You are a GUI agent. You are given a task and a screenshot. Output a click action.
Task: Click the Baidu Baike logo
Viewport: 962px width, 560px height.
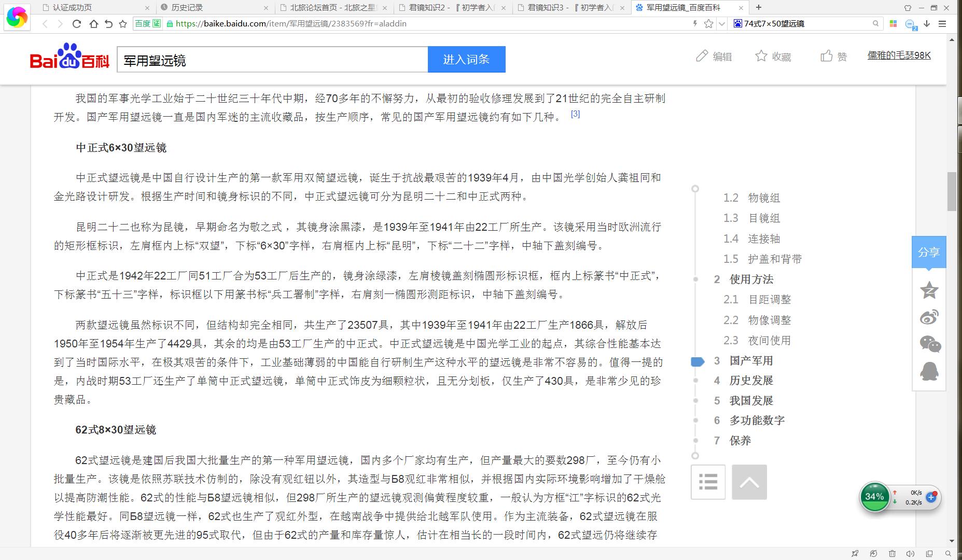pos(69,57)
